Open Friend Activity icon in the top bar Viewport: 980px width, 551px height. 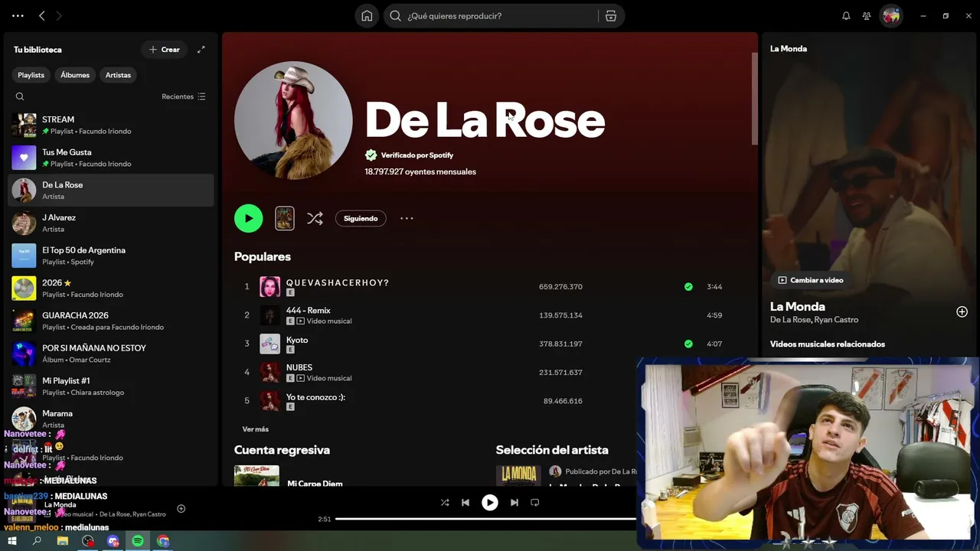point(867,16)
